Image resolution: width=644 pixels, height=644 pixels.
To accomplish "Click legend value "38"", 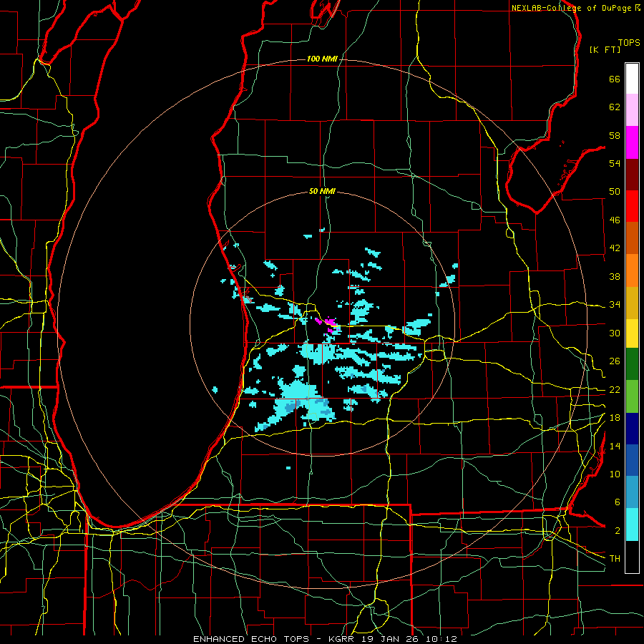I will coord(615,276).
